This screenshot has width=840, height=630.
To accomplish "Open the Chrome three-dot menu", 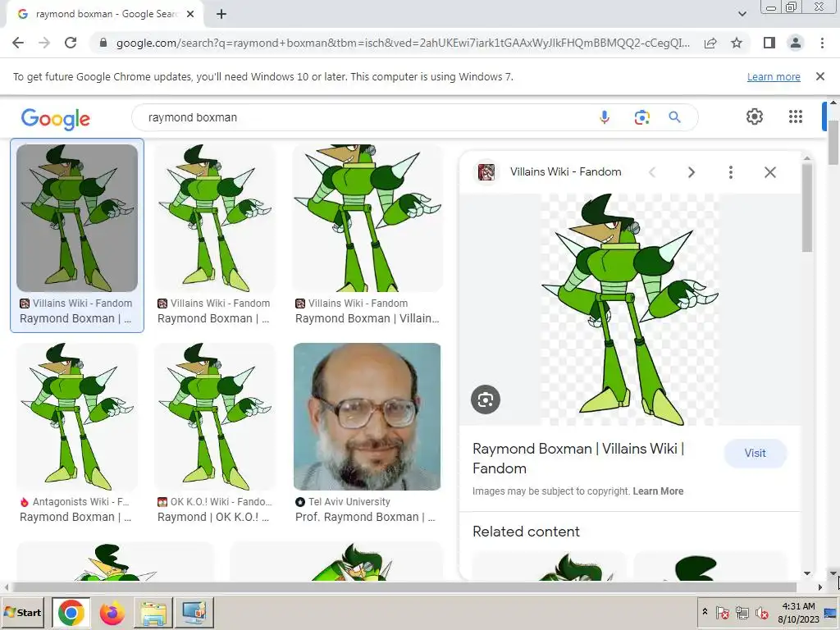I will point(822,43).
